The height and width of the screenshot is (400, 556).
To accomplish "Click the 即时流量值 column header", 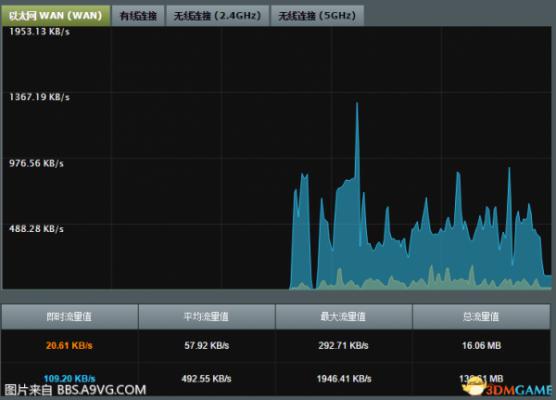I will point(70,316).
